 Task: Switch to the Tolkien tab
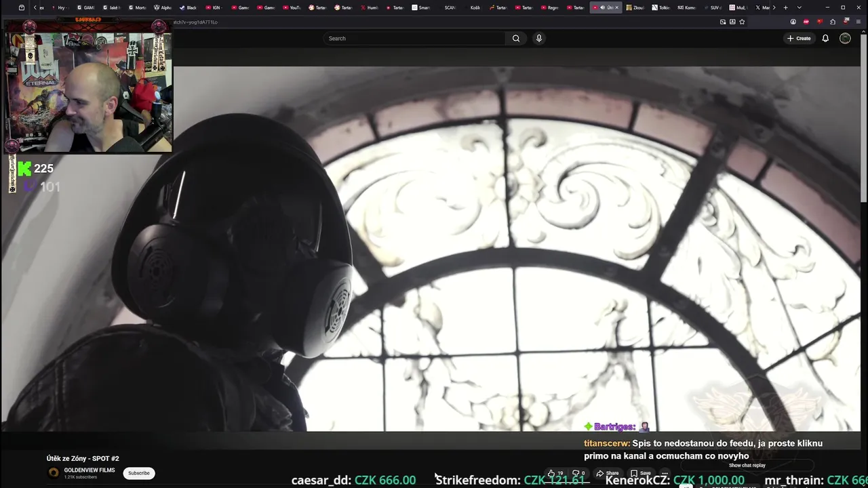pos(661,7)
